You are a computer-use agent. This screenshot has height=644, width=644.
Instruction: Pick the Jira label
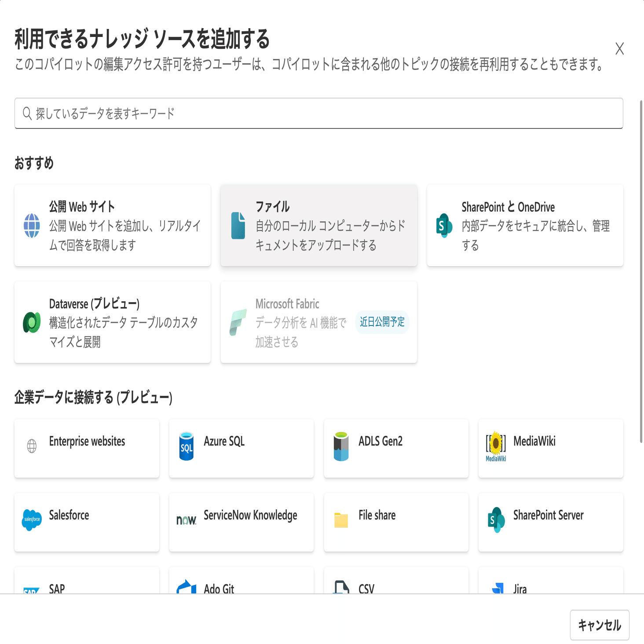coord(520,589)
